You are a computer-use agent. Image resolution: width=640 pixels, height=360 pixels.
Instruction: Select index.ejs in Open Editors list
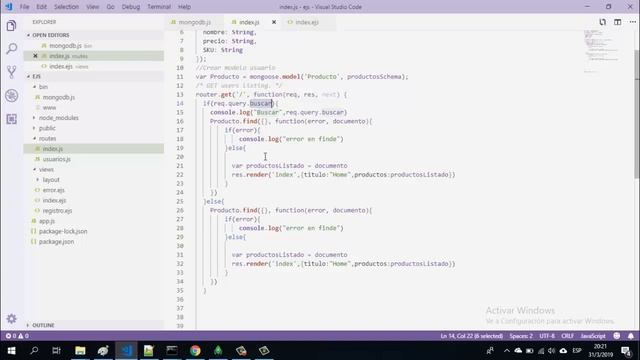[x=61, y=67]
